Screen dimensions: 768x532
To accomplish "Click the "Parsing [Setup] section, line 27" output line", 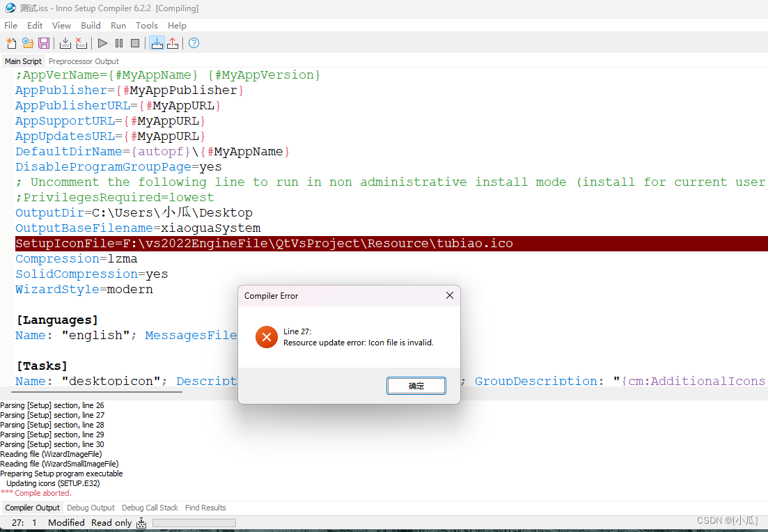I will tap(52, 415).
